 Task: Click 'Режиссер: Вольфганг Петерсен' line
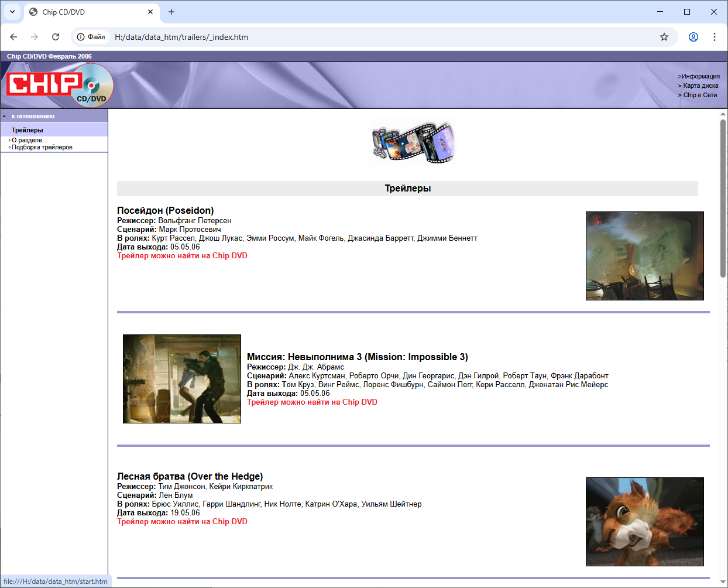point(174,220)
